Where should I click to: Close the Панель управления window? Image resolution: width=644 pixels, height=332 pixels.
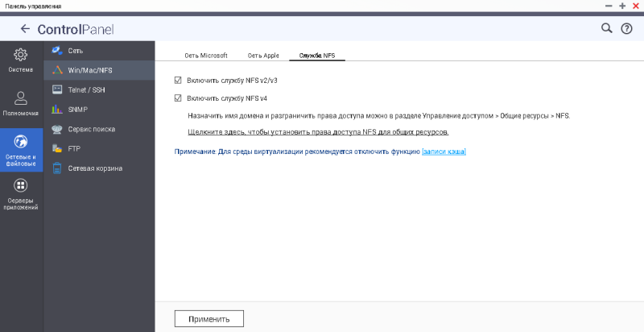tap(636, 6)
